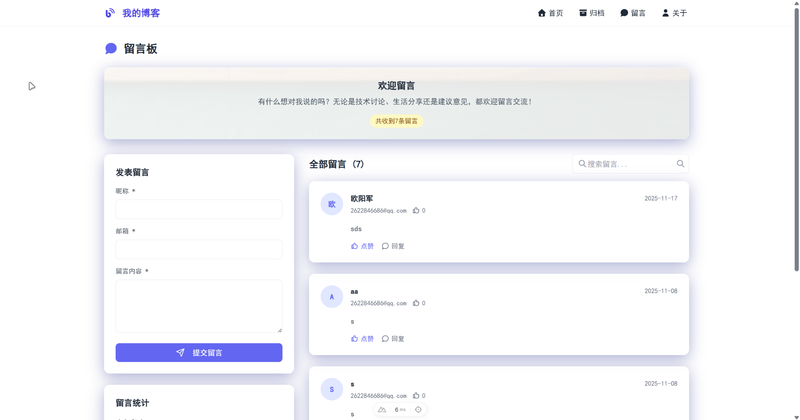
Task: Click the A avatar of user aa
Action: point(332,297)
